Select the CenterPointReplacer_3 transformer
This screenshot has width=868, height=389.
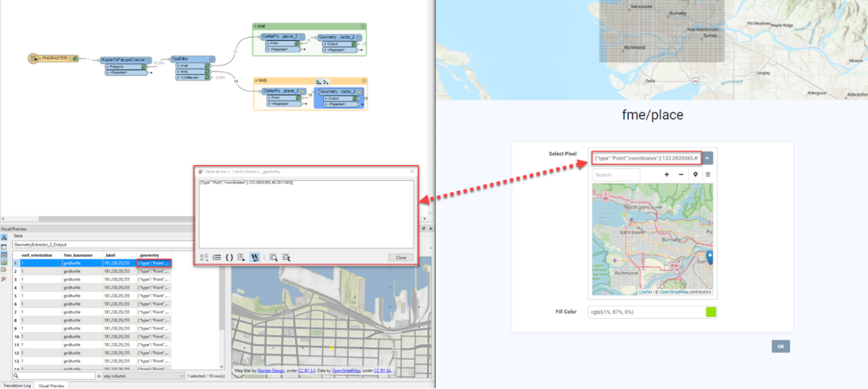284,91
